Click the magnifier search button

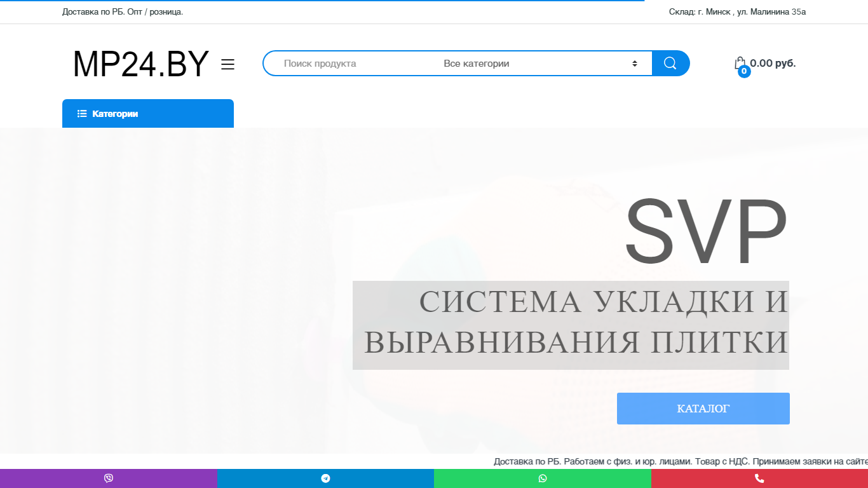point(670,63)
